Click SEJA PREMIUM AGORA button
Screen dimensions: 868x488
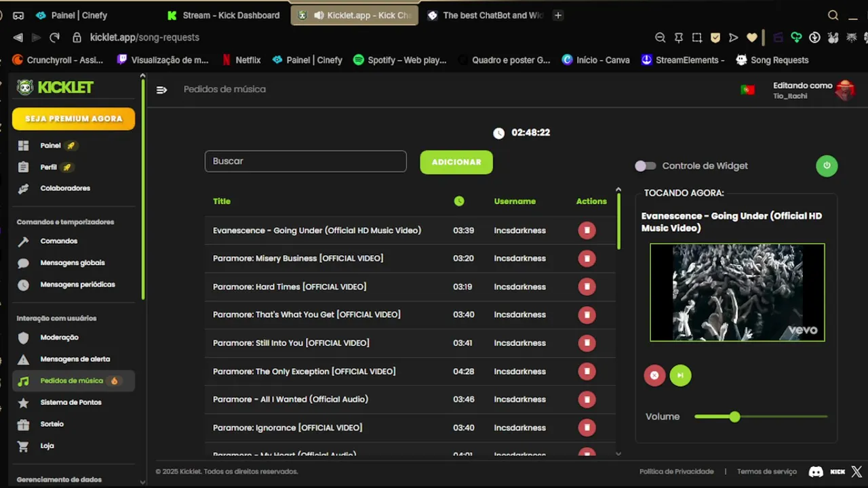tap(73, 119)
